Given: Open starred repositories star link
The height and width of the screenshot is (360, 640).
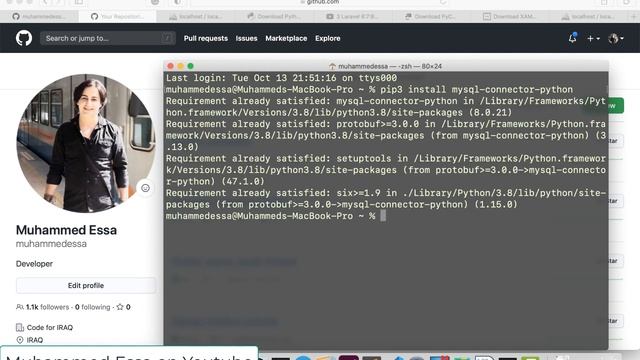Looking at the screenshot, I should (x=123, y=307).
